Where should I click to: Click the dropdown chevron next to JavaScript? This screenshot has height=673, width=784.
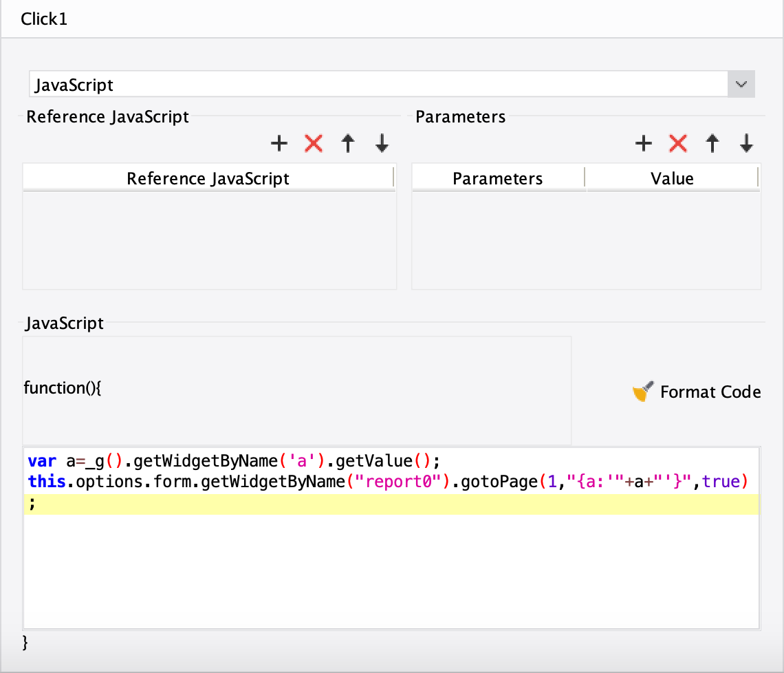point(741,84)
